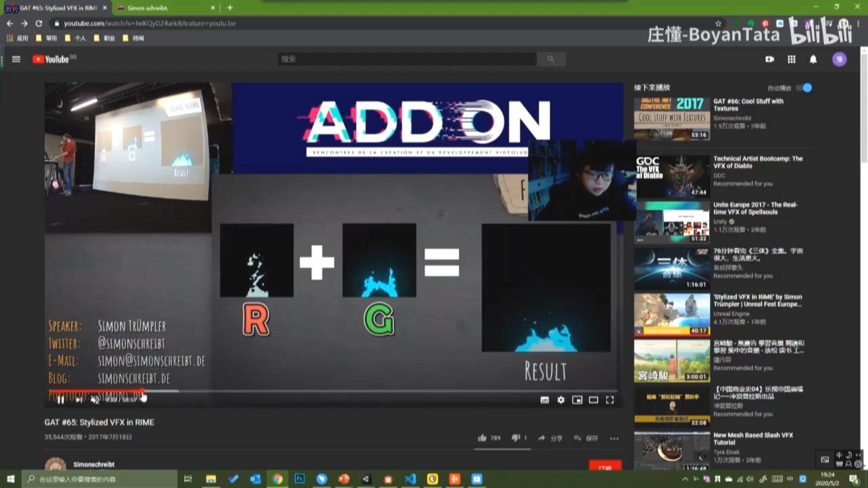
Task: Click the YouTube search magnifier button
Action: coord(551,59)
